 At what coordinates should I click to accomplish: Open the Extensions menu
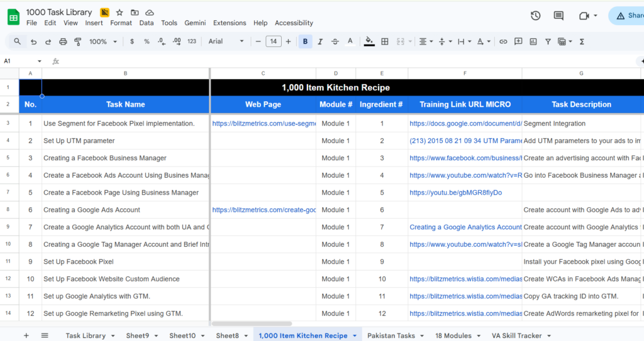click(230, 23)
